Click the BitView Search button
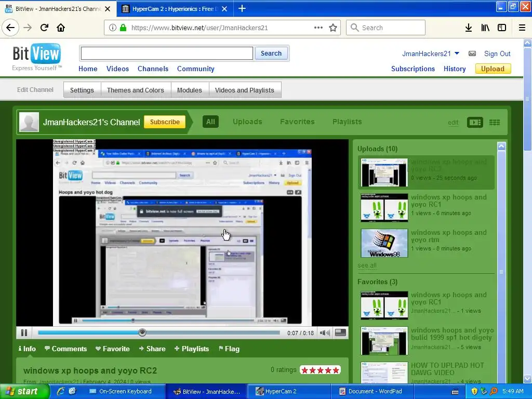The height and width of the screenshot is (399, 532). (271, 54)
